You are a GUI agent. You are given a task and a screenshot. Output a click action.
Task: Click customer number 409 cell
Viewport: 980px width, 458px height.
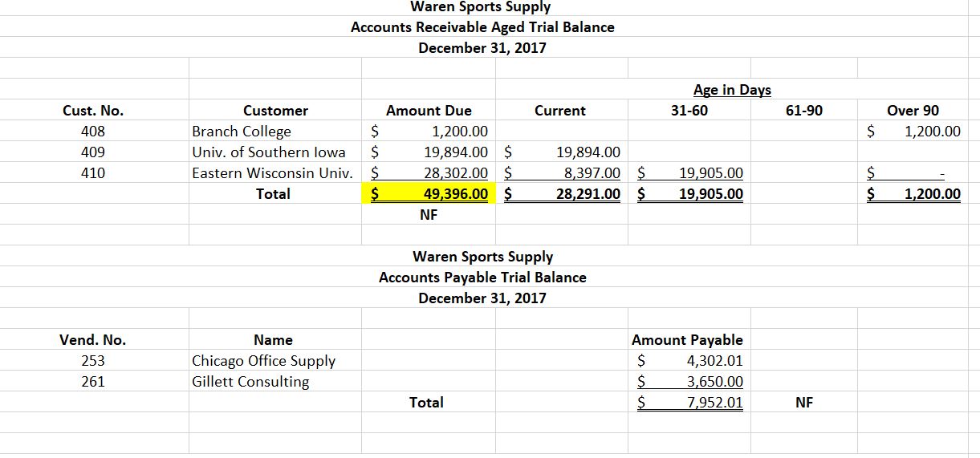pyautogui.click(x=93, y=152)
